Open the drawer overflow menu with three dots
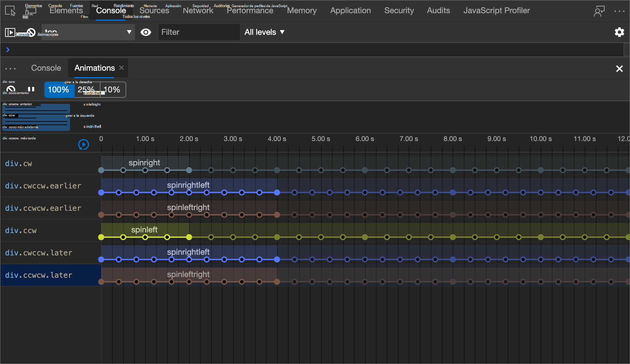This screenshot has height=364, width=630. pyautogui.click(x=10, y=68)
